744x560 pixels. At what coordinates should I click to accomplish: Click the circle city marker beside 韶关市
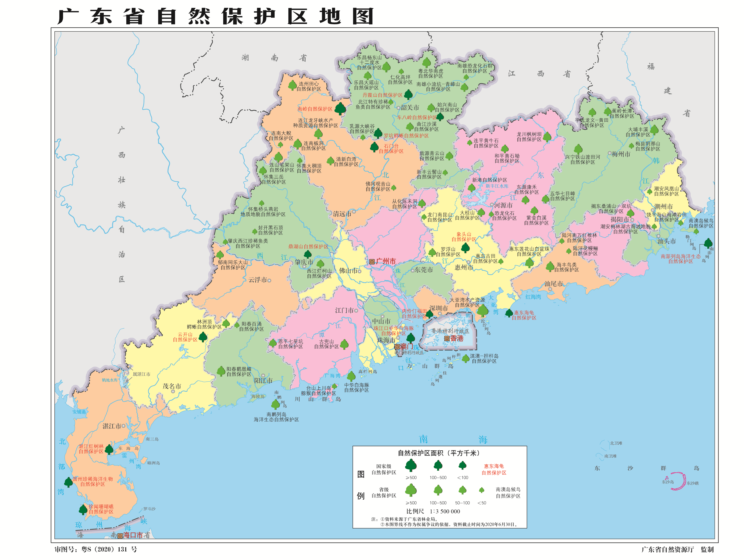click(398, 108)
